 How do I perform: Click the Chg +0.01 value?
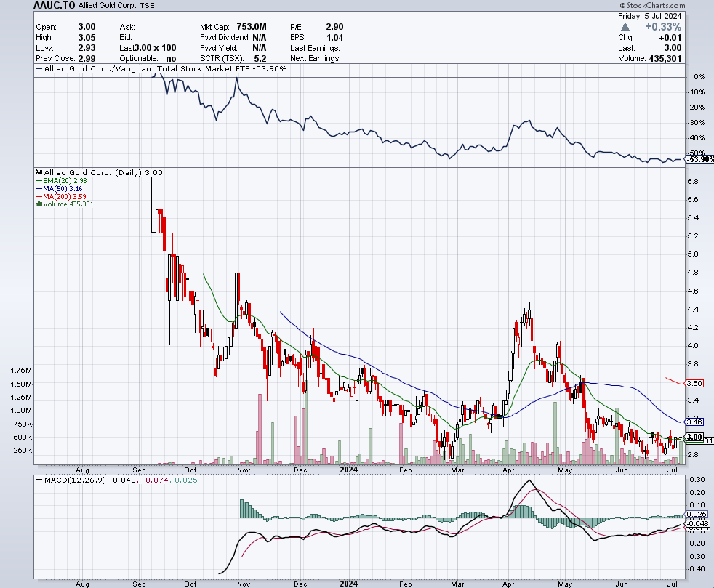(670, 38)
